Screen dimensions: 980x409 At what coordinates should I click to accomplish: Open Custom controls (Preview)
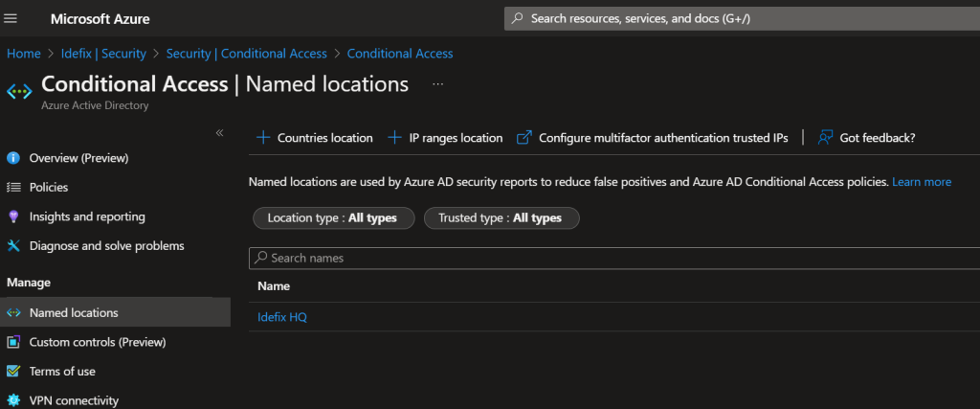[98, 342]
